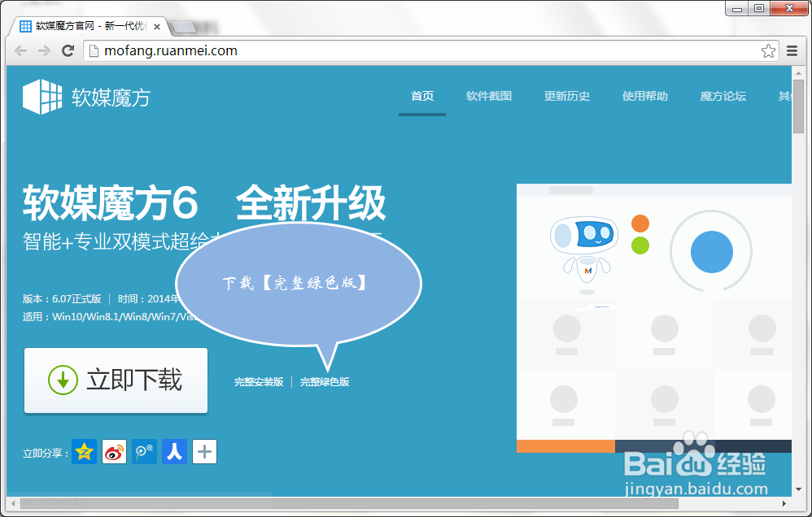The height and width of the screenshot is (517, 812).
Task: Click the browser forward arrow
Action: (x=44, y=50)
